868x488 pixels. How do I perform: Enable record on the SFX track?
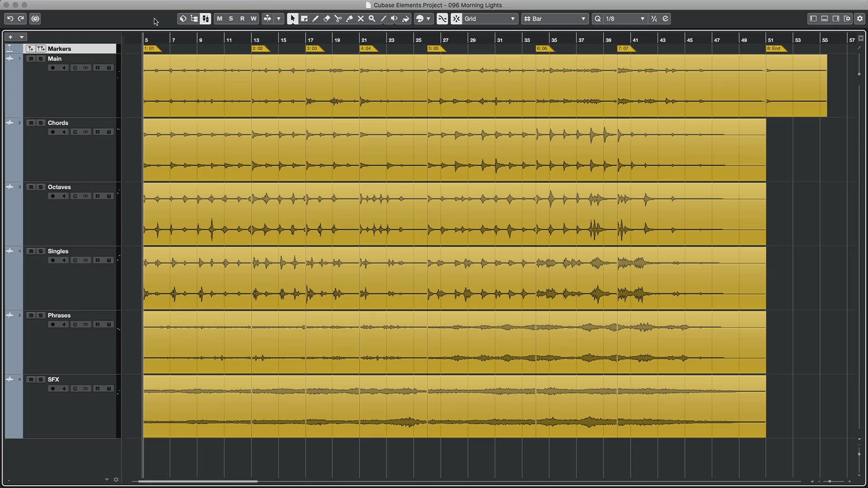(x=53, y=389)
